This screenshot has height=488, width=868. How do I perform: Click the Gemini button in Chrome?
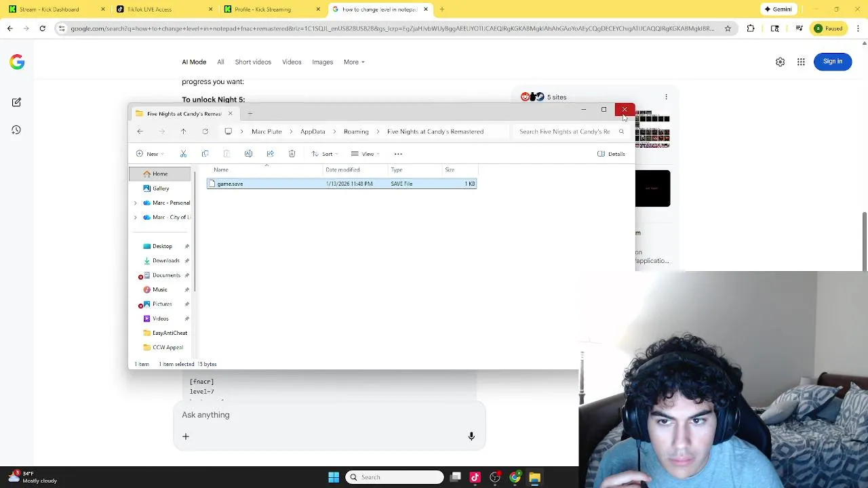coord(778,9)
